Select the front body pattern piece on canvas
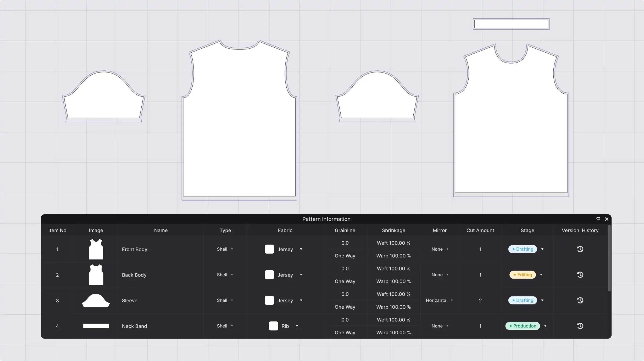The height and width of the screenshot is (361, 644). point(511,120)
